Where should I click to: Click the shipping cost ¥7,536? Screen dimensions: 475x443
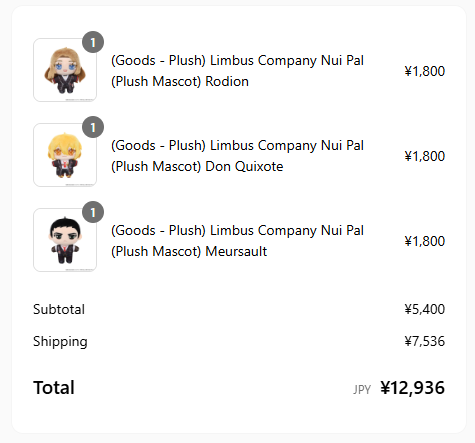click(425, 341)
